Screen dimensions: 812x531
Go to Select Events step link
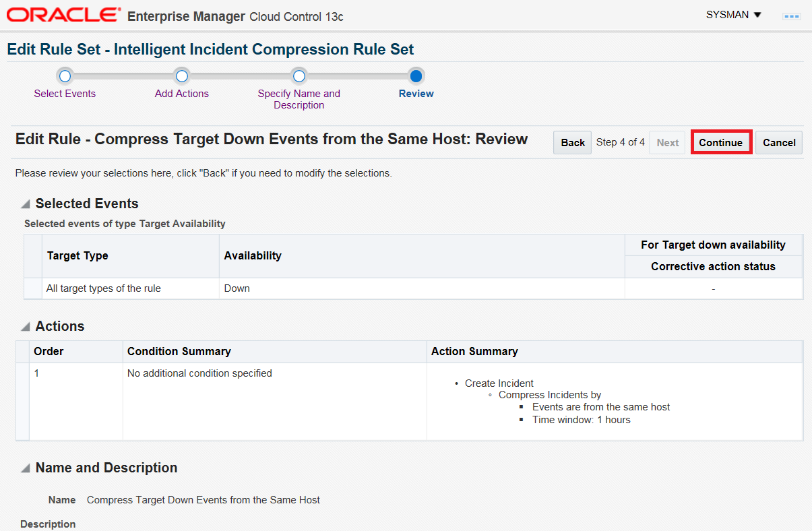coord(65,94)
